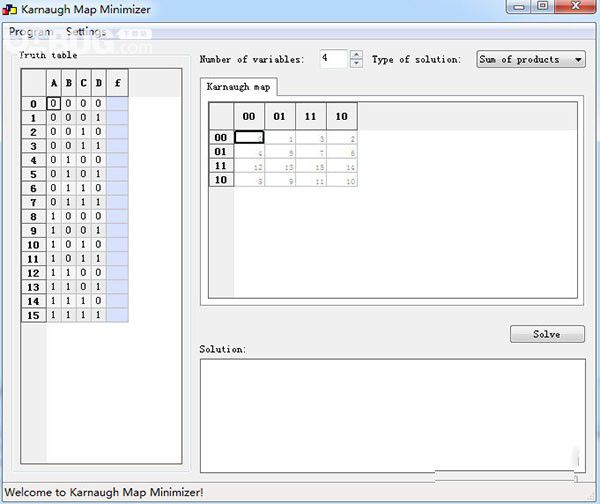Select Karnaugh map cell numbered 15
The width and height of the screenshot is (600, 504).
(311, 166)
